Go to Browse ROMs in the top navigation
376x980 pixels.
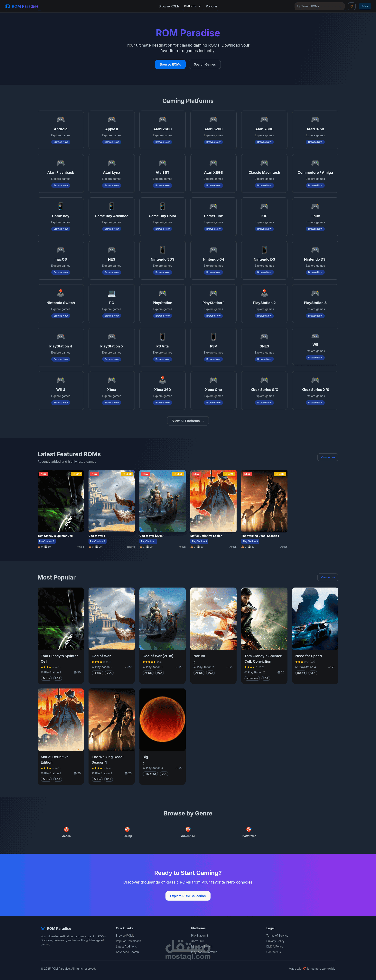click(169, 6)
